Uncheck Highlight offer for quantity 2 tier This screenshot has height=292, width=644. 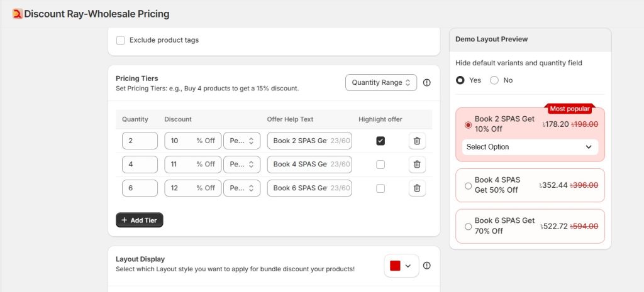pos(380,141)
